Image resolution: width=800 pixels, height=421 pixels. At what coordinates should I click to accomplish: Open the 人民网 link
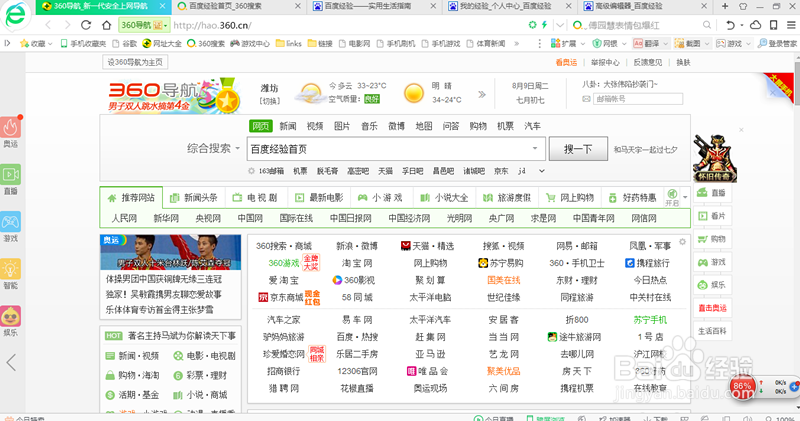(124, 218)
